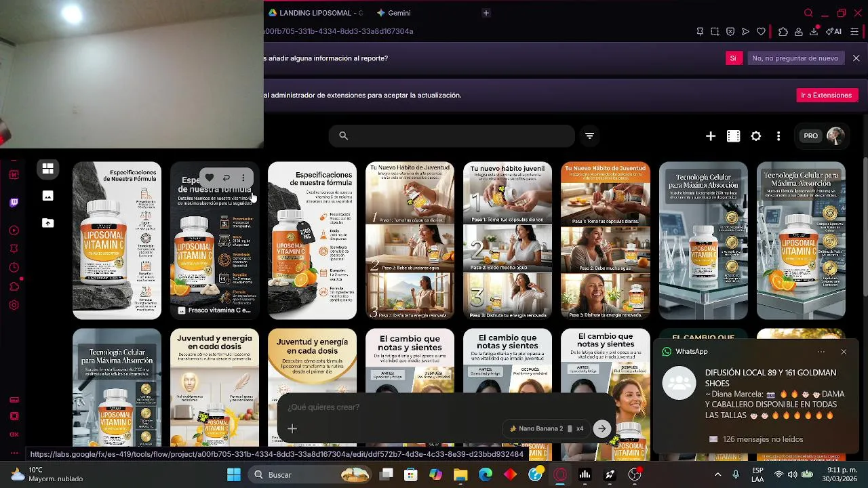
Task: Focus the Flow search input field
Action: (x=452, y=136)
